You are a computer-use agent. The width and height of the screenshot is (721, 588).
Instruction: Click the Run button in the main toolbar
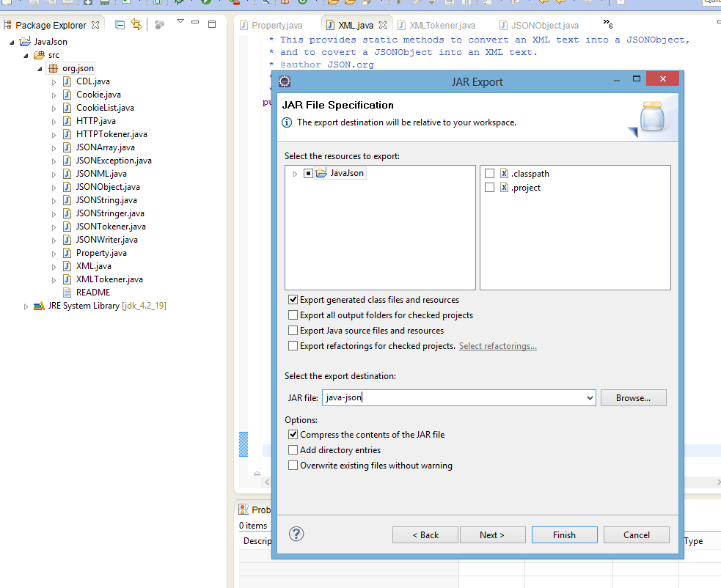[x=206, y=4]
